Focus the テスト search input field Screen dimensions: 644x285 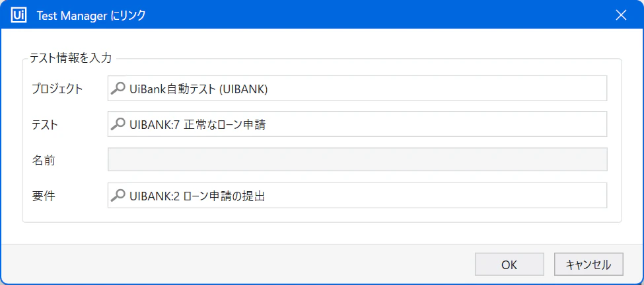[x=357, y=124]
